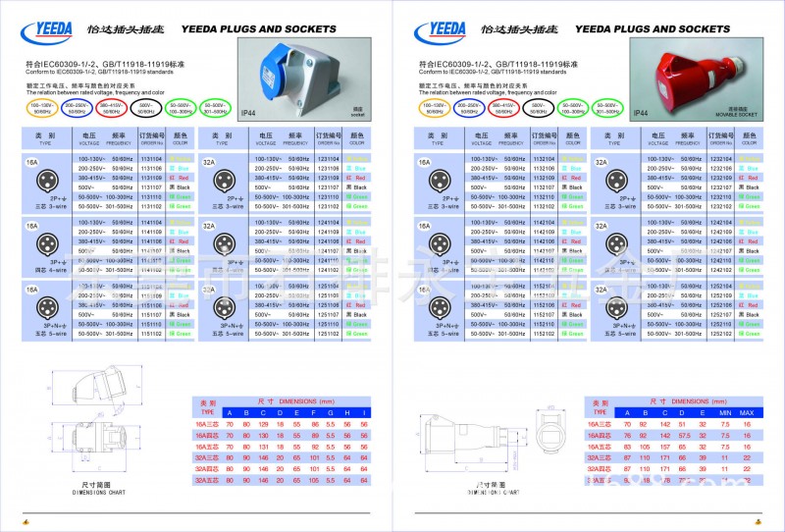Click order number 1132107
785x532 pixels.
[x=545, y=187]
